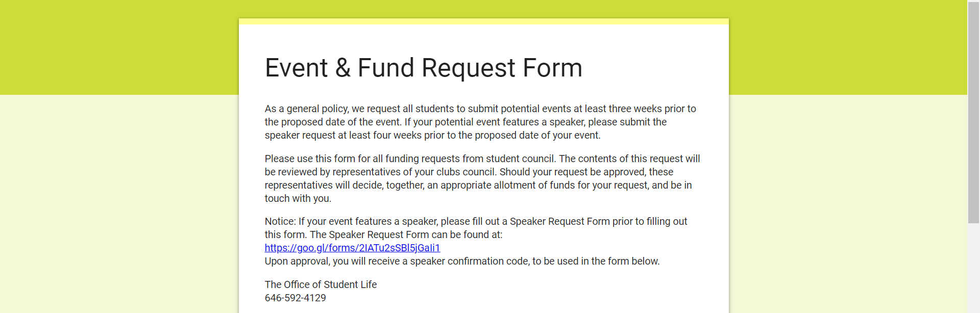The width and height of the screenshot is (980, 313).
Task: Click the word Notice in the third paragraph
Action: click(x=280, y=222)
